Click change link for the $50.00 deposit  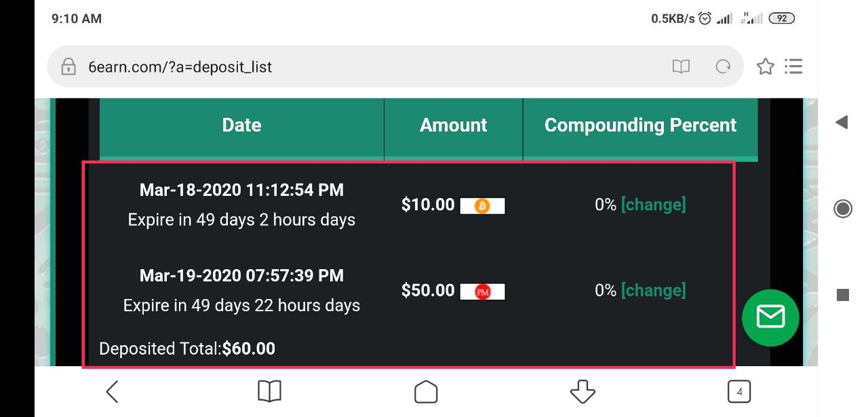click(x=653, y=290)
